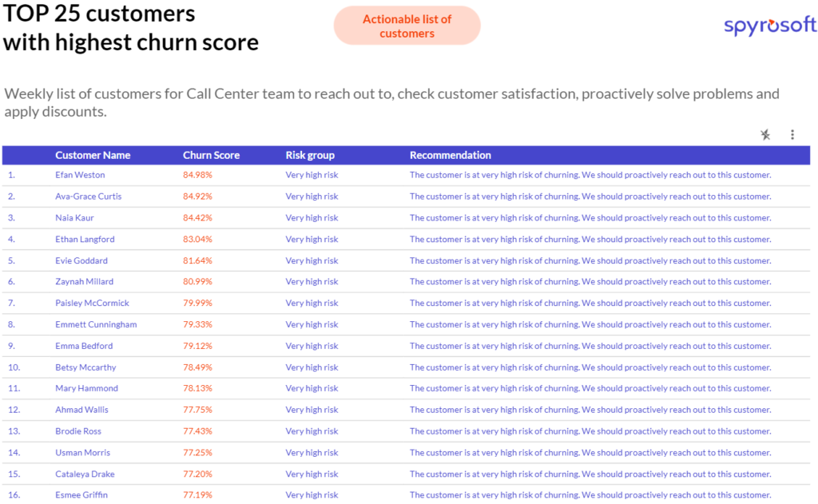Sort the table by Churn Score header
The height and width of the screenshot is (504, 818).
[x=211, y=155]
